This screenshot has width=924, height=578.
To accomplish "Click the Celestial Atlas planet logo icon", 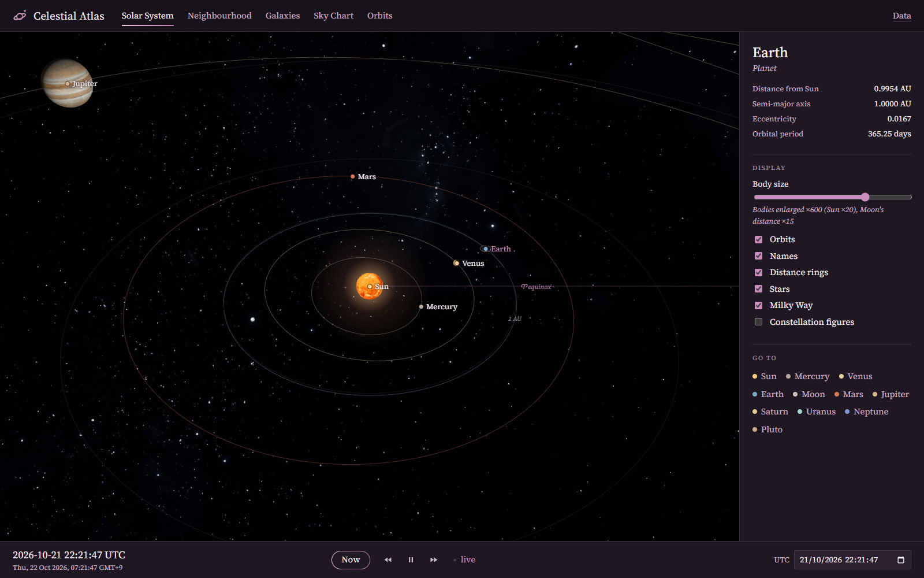I will [x=20, y=16].
